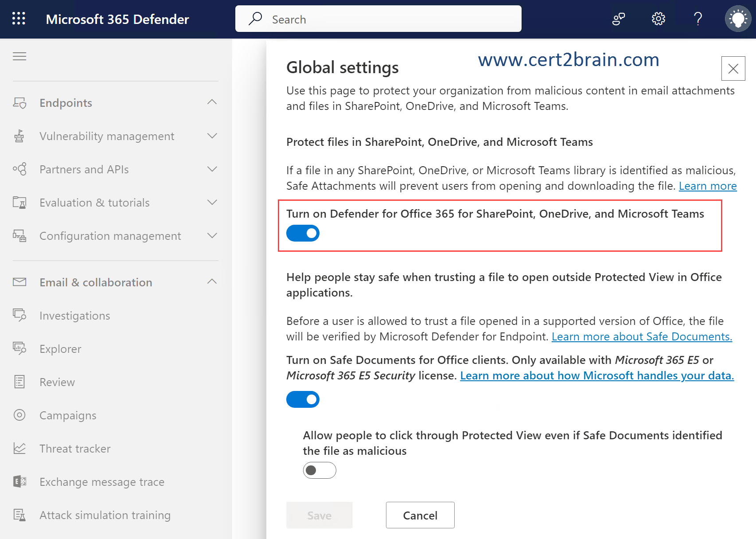Click the Threat tracker chart icon
This screenshot has height=539, width=756.
coord(19,448)
